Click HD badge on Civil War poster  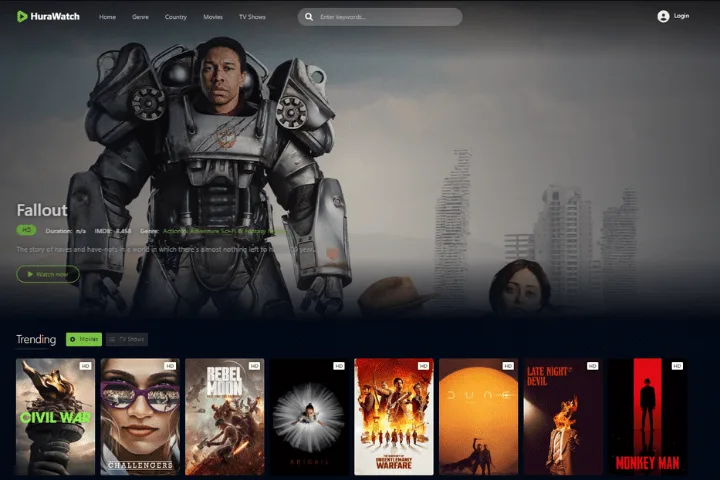tap(85, 366)
